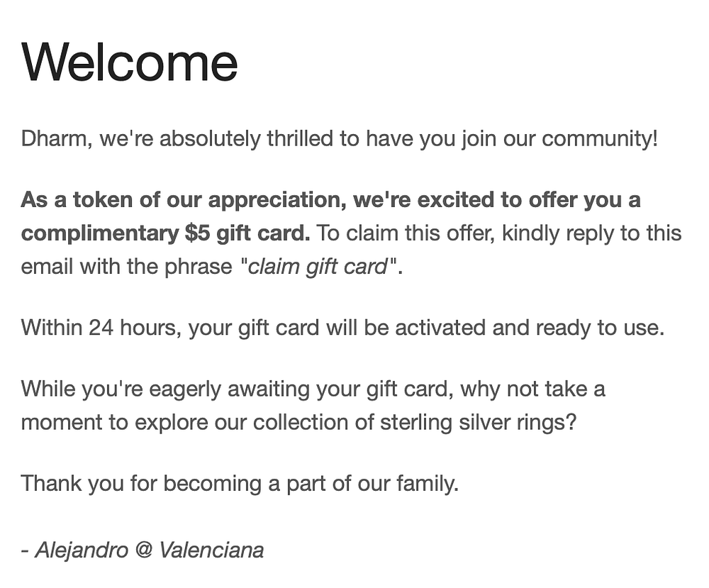Click the bold phrase "complimentary $5 gift card."
Screen dimensions: 709x588
pyautogui.click(x=165, y=233)
